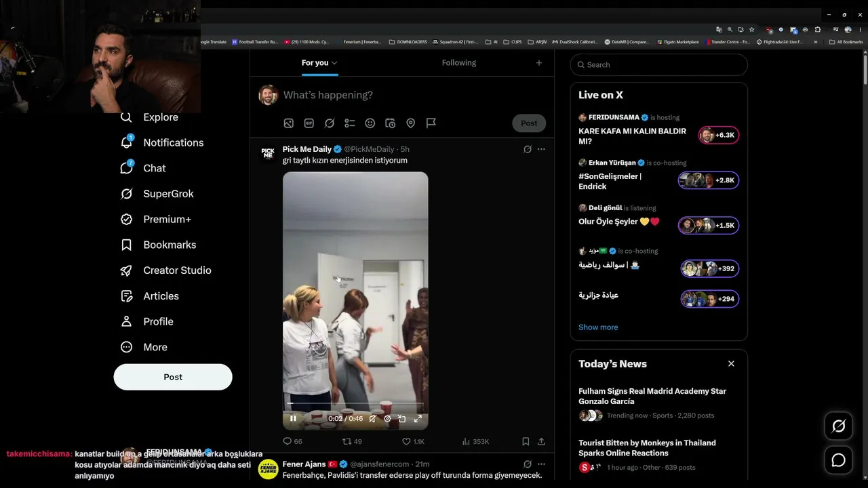
Task: Open Creator Studio from the sidebar
Action: point(165,270)
